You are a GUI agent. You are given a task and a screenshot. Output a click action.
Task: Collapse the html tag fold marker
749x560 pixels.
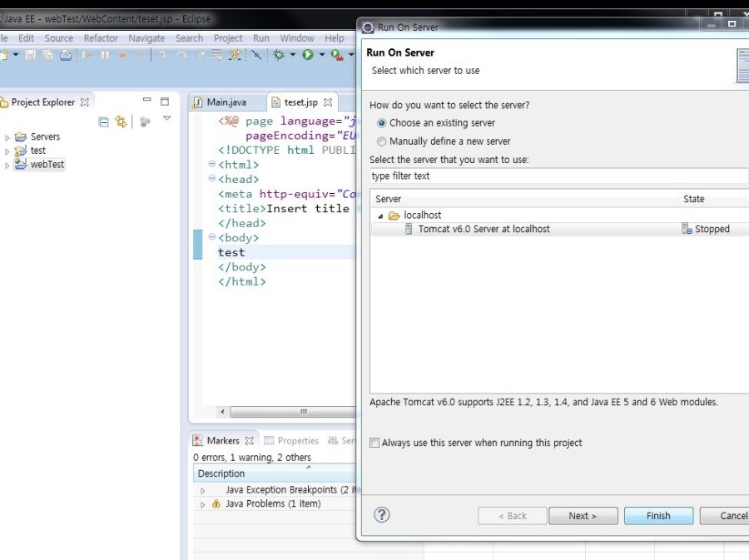coord(212,164)
